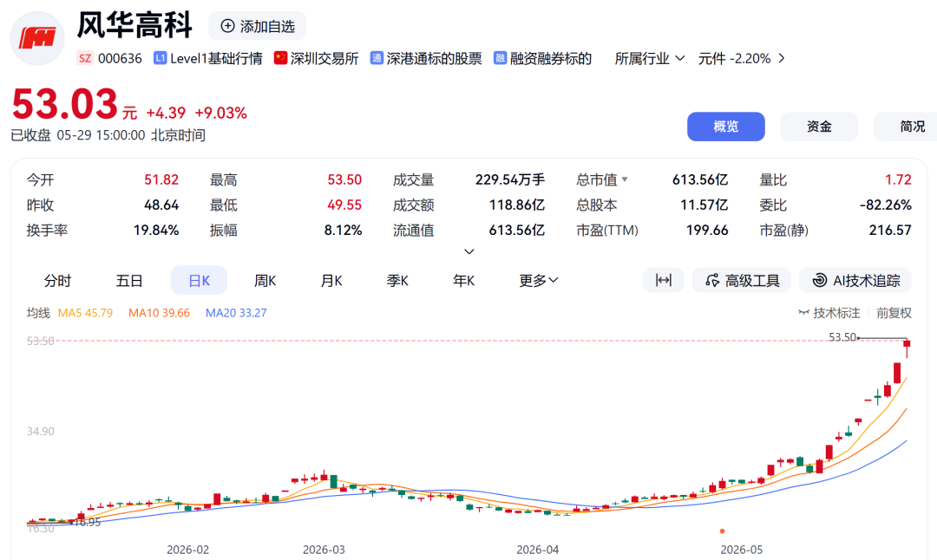The image size is (937, 560).
Task: Click the +9.03% change value
Action: [220, 113]
